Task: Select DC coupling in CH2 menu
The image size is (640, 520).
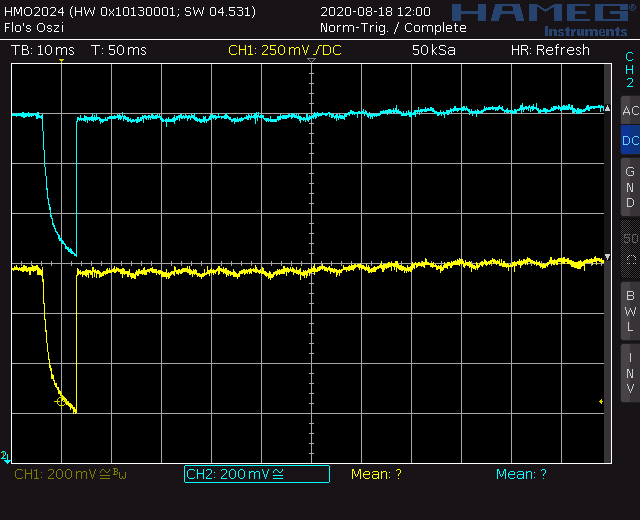Action: click(x=630, y=140)
